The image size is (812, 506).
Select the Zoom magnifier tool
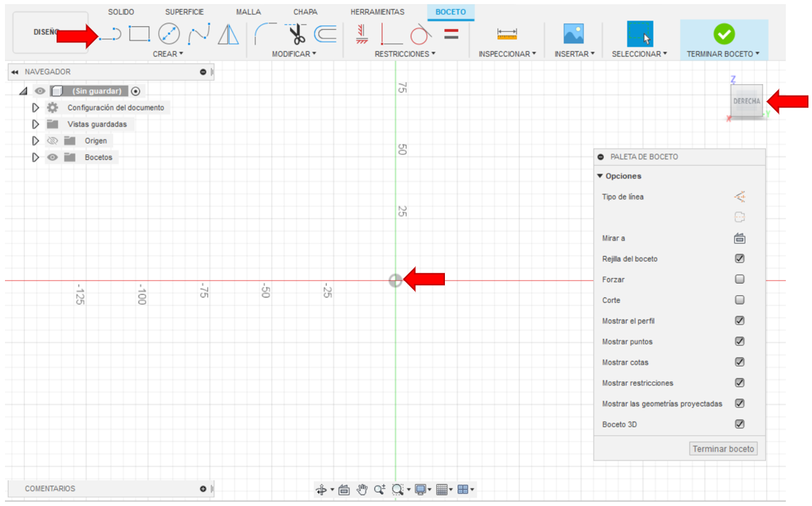point(380,490)
